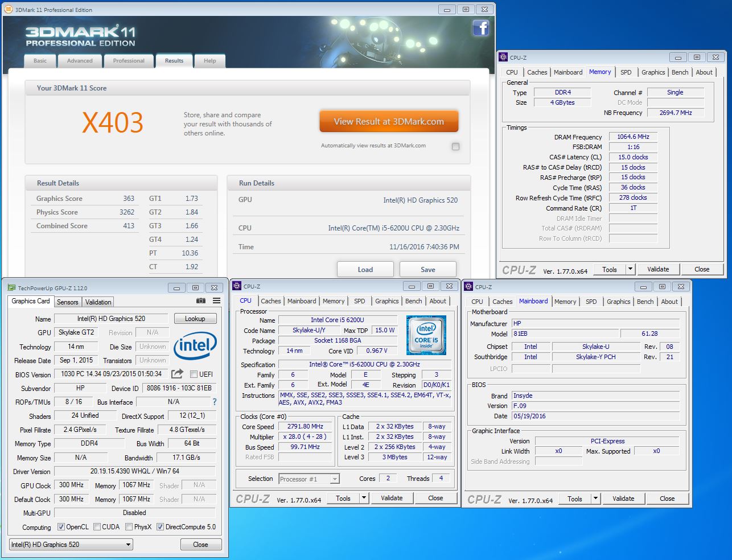Click GPU name field Intel HD Graphics 520
732x560 pixels.
(112, 319)
